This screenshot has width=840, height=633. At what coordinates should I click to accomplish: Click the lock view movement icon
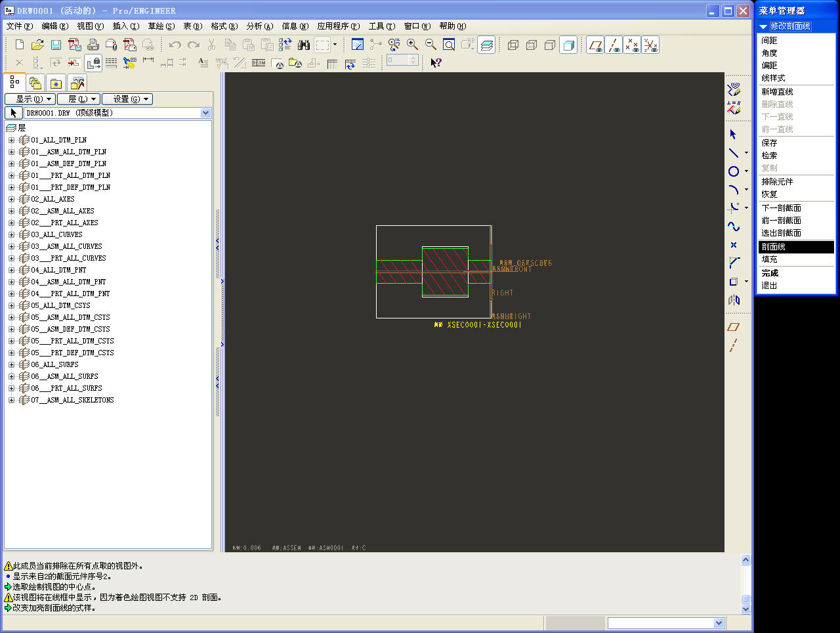click(94, 62)
